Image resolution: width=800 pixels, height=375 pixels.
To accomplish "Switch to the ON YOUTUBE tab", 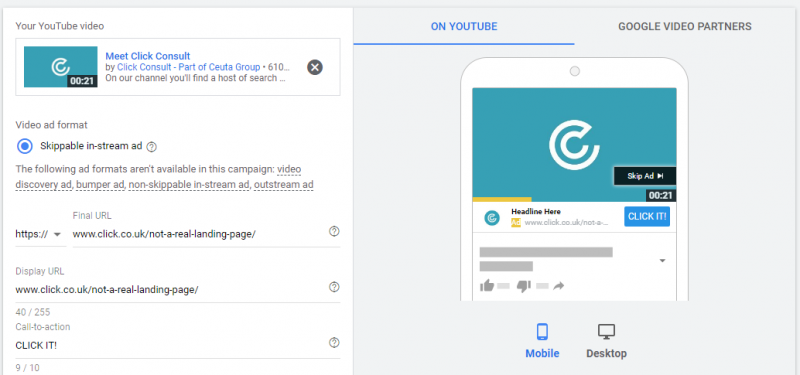I will (x=464, y=27).
